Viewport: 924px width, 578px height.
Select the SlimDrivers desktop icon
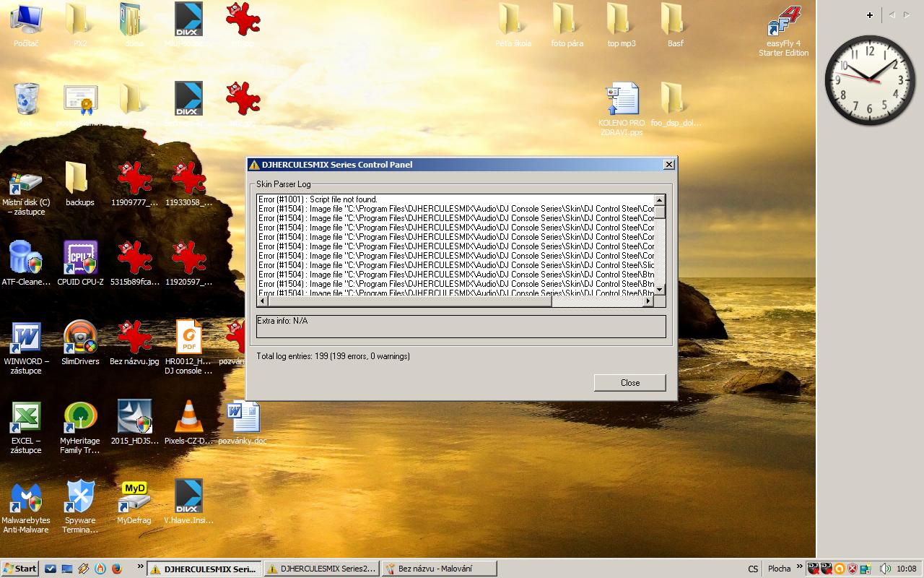(80, 343)
